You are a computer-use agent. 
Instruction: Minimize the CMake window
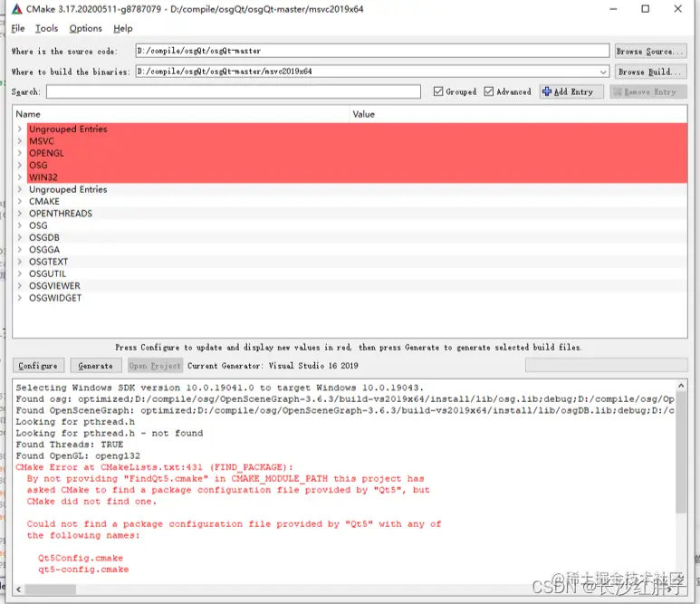[613, 9]
